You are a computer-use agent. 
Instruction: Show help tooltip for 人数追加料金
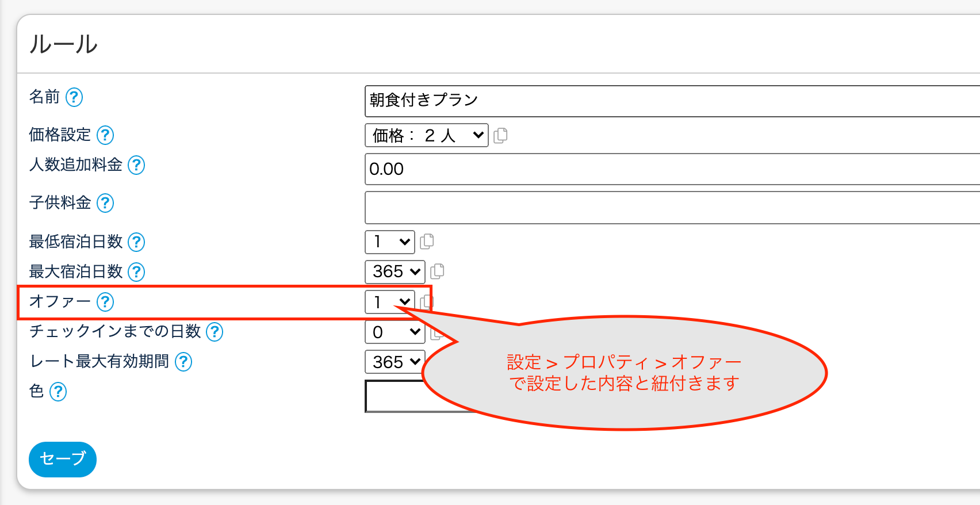pos(136,165)
